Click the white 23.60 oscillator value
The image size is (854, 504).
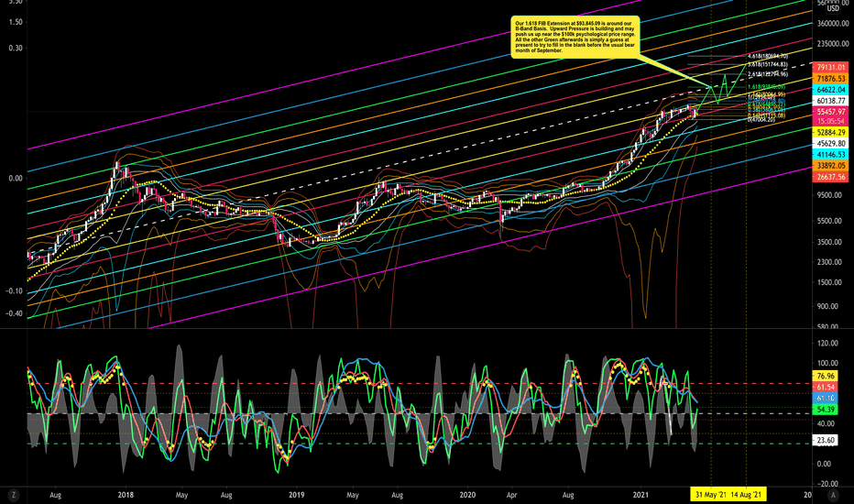(x=825, y=440)
